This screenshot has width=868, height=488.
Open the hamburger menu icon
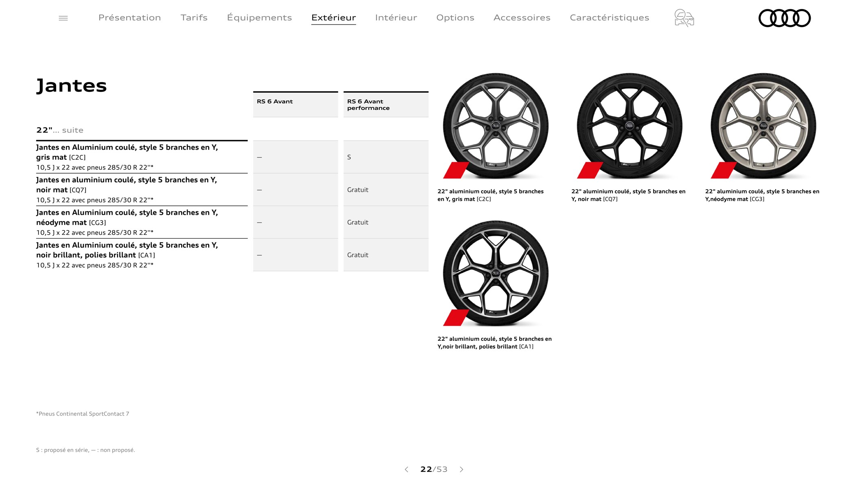[x=63, y=18]
